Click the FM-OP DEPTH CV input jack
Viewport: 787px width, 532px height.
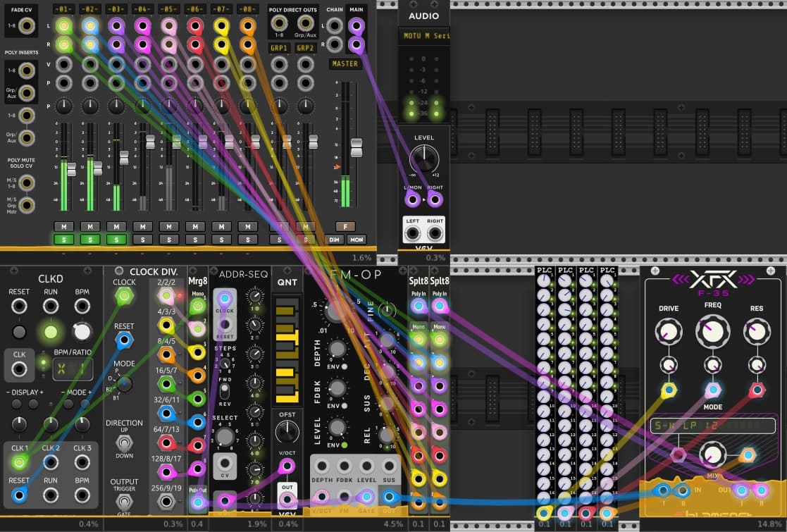click(x=322, y=466)
